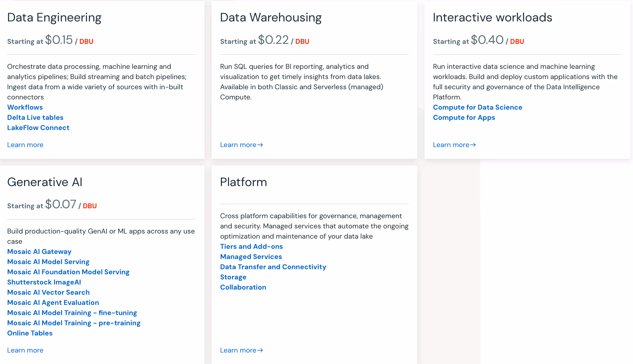The width and height of the screenshot is (633, 364).
Task: Click the Platform heading
Action: pyautogui.click(x=244, y=182)
